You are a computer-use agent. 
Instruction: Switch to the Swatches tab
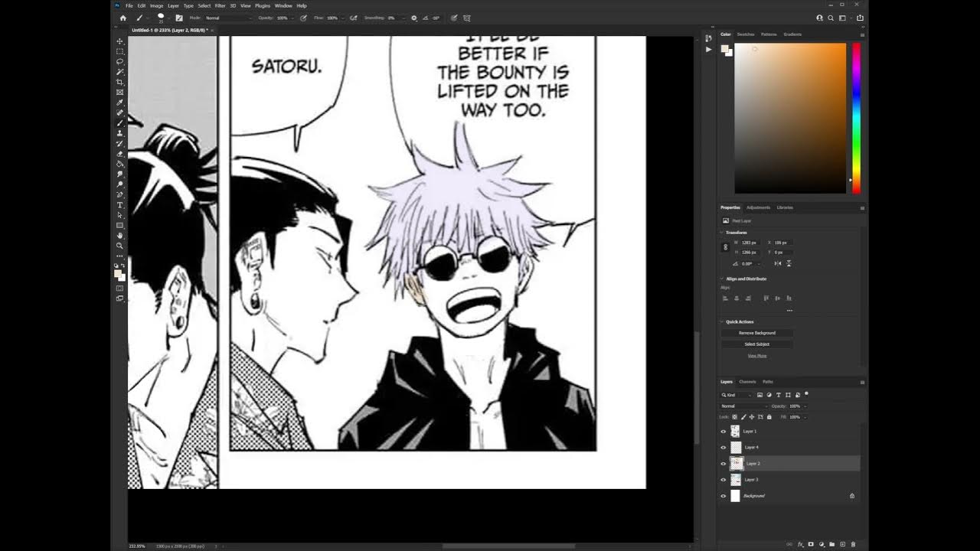746,34
